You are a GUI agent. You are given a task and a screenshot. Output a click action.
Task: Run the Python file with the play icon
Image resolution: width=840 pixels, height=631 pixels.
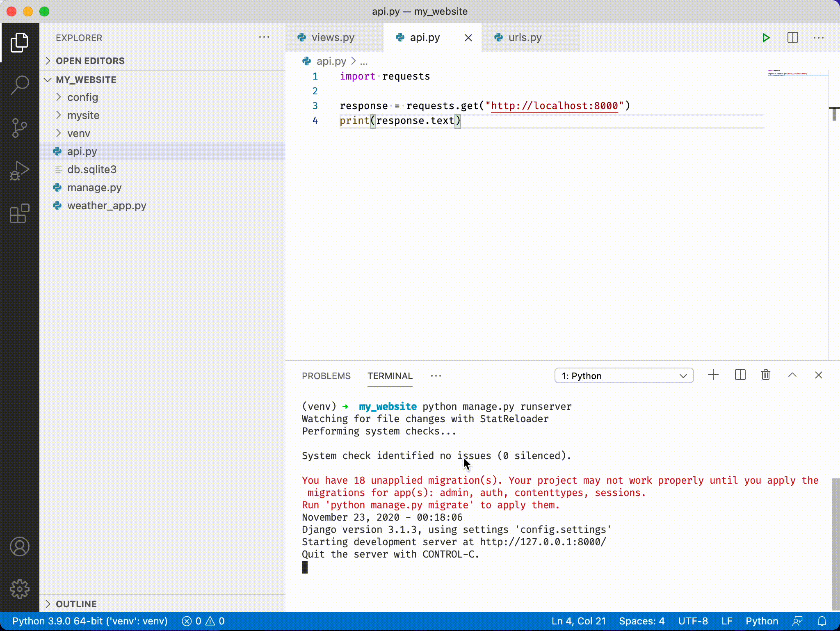click(766, 38)
